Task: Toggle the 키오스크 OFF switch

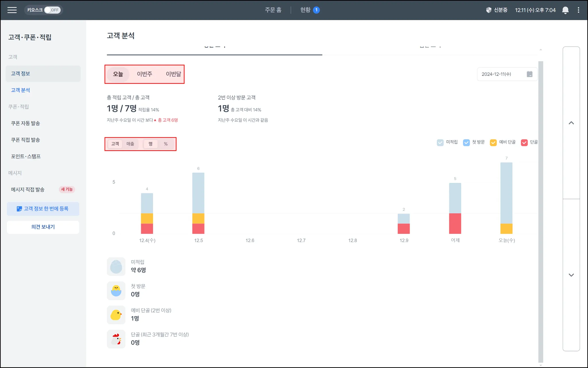Action: point(52,10)
